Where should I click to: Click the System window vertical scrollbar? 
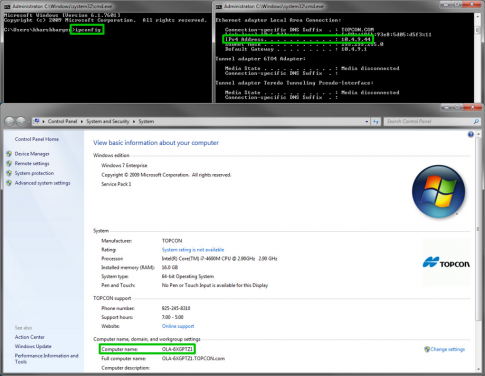coord(478,251)
